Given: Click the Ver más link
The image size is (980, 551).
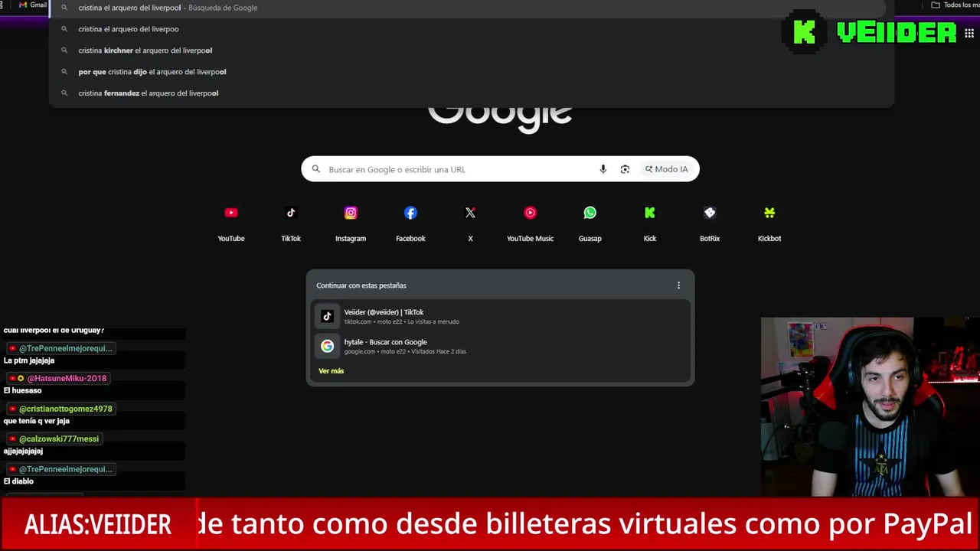Looking at the screenshot, I should coord(331,370).
